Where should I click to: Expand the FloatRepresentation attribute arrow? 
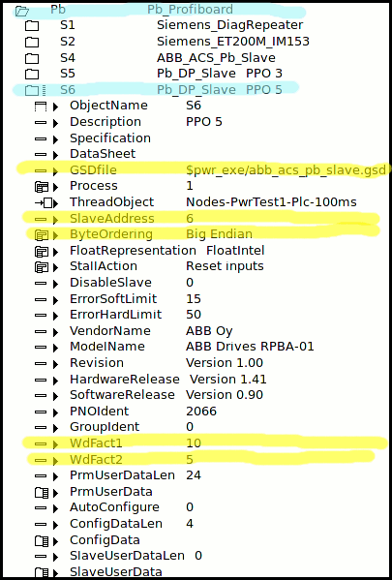(x=55, y=252)
